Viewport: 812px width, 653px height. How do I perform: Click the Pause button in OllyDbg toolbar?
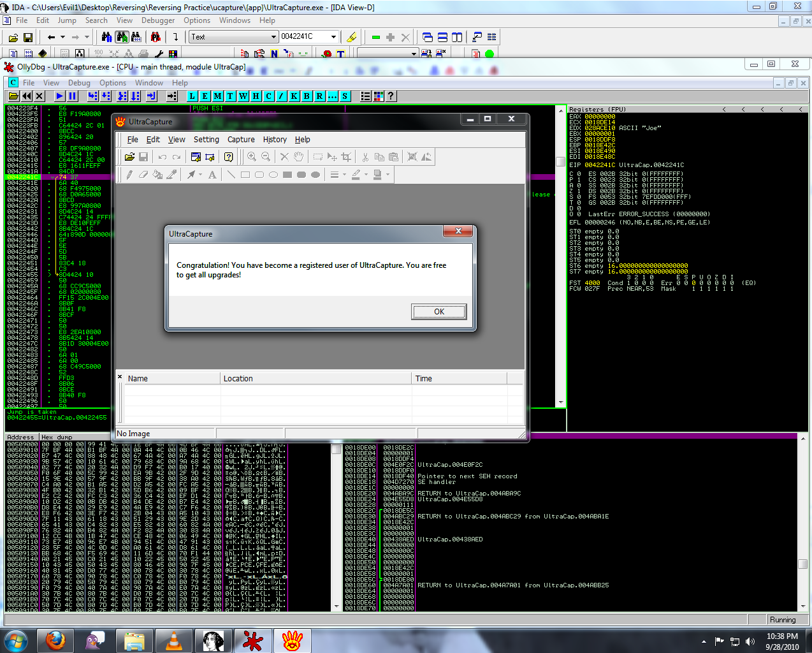click(x=72, y=96)
